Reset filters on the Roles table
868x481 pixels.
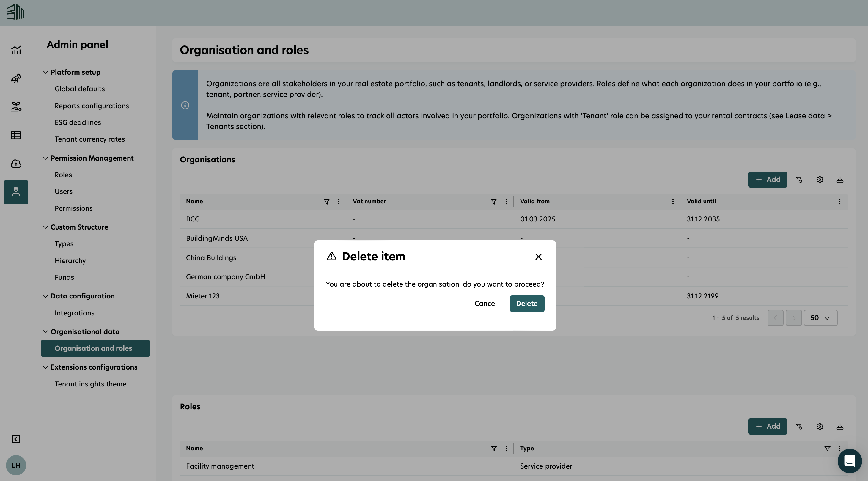tap(799, 426)
